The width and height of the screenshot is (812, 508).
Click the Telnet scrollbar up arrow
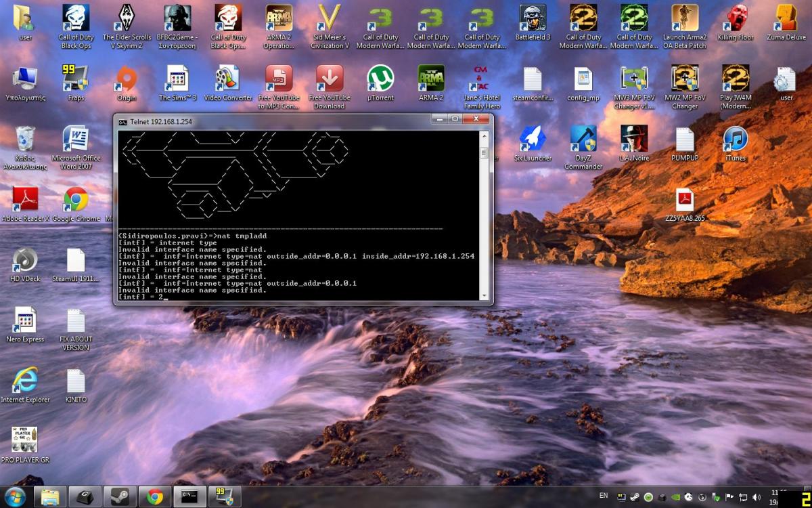pos(484,135)
